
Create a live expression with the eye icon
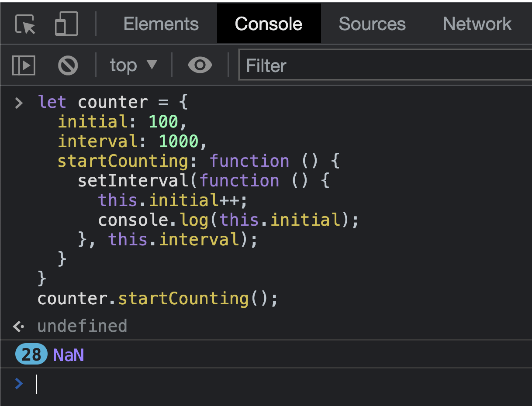(x=200, y=65)
